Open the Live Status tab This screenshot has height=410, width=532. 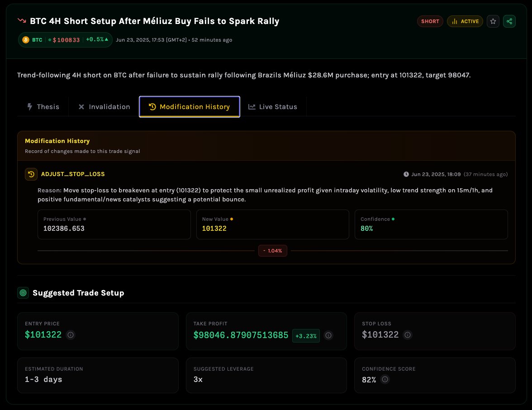pos(273,106)
